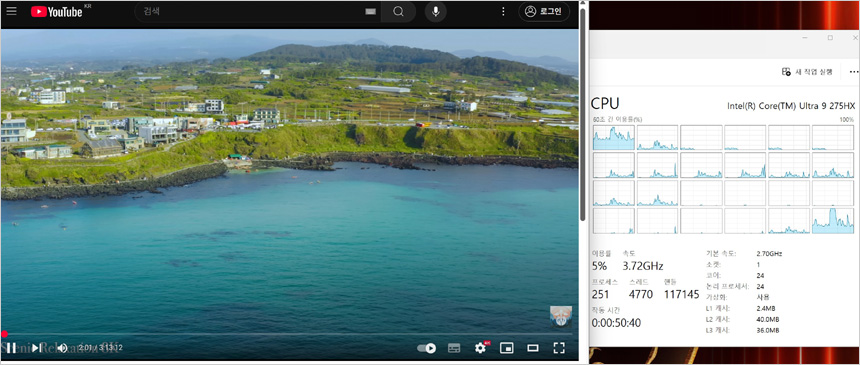Seek on the video progress bar

point(288,334)
